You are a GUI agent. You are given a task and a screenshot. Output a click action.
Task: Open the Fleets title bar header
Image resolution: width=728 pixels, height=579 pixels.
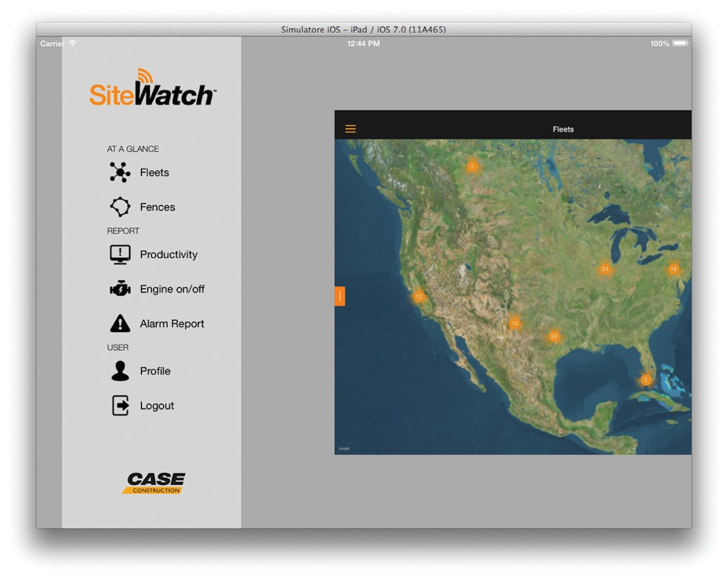562,129
